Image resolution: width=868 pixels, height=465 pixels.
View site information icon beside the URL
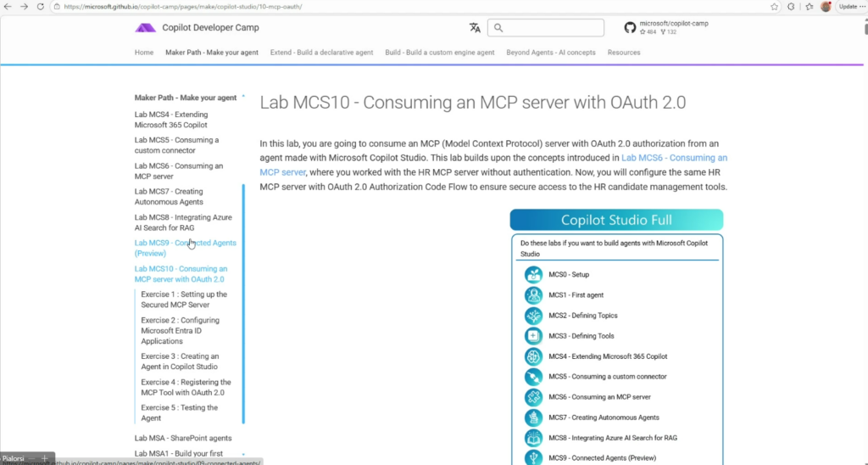point(57,7)
